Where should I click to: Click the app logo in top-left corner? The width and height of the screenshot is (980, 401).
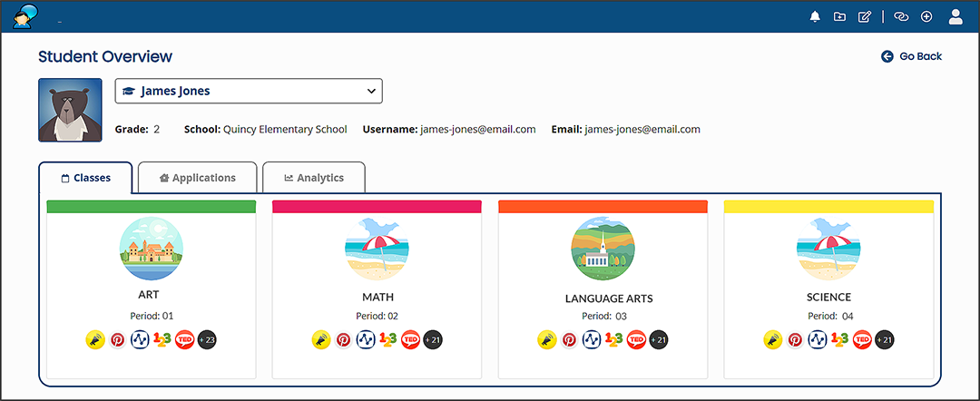(24, 16)
